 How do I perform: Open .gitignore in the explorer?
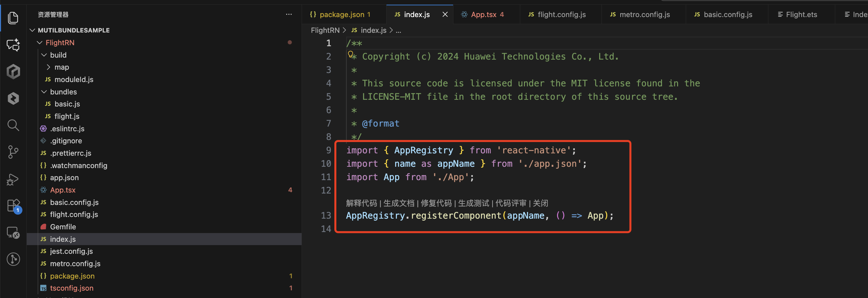66,141
